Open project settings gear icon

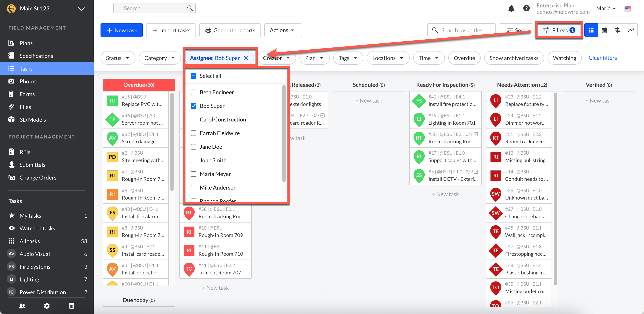coord(47,305)
